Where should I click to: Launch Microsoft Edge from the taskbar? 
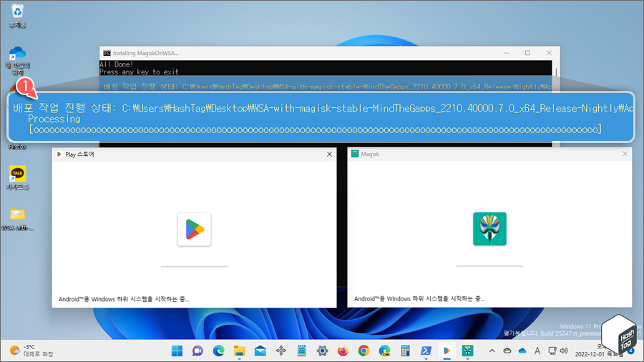coord(218,351)
